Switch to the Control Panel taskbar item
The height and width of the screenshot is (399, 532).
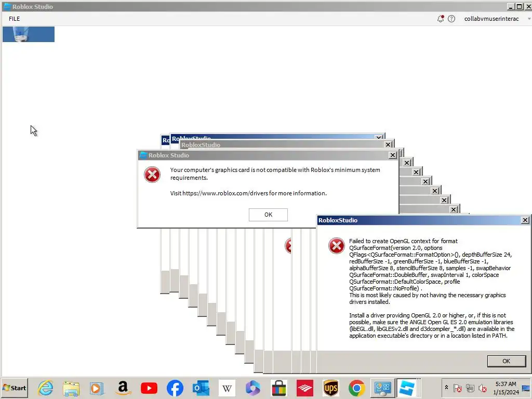382,388
